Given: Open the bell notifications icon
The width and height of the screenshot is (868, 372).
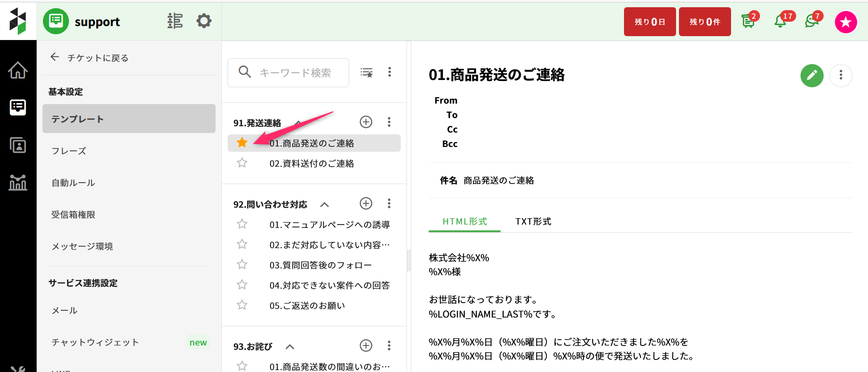Looking at the screenshot, I should (781, 21).
